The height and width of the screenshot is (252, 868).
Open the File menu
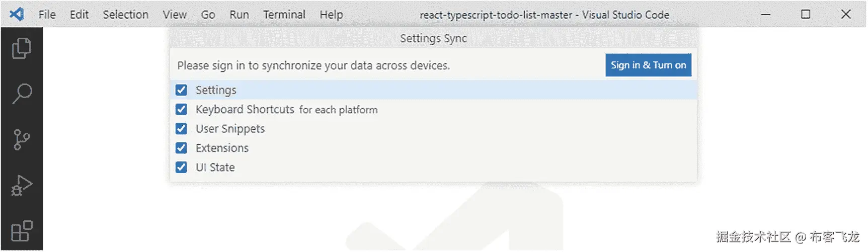point(47,15)
